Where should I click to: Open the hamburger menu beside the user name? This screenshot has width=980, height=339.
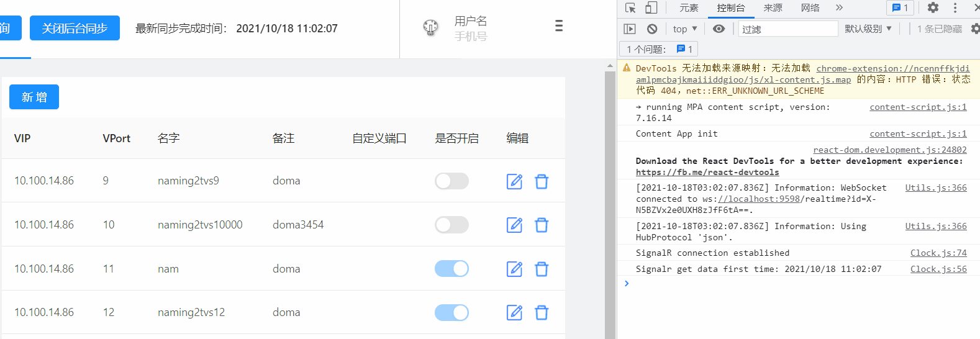[559, 26]
